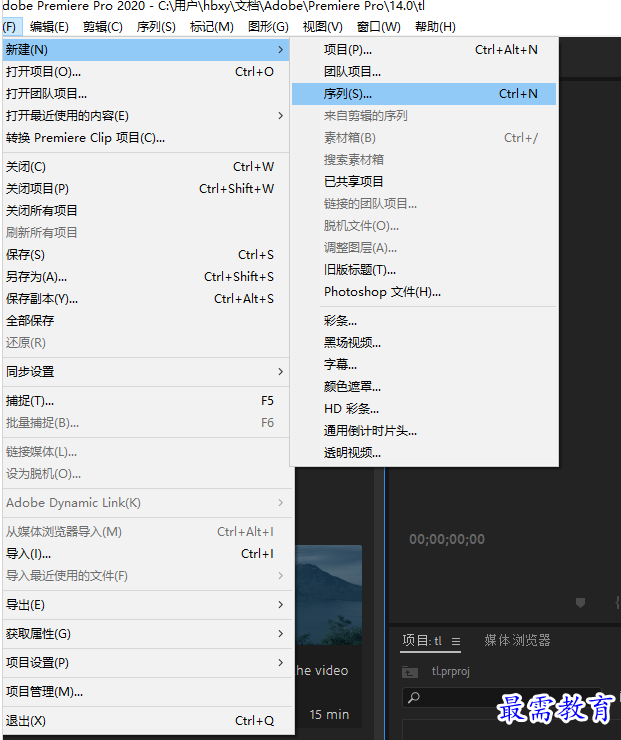Screen dimensions: 621x740
Task: Click the add marker icon
Action: (x=580, y=603)
